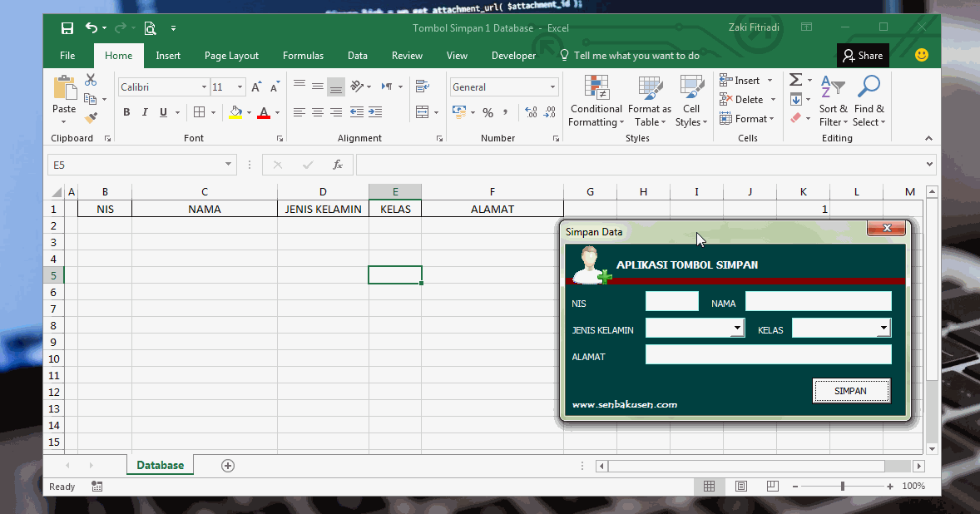The image size is (980, 514).
Task: Expand the JENIS KELAMIN combo box on the form
Action: 738,329
